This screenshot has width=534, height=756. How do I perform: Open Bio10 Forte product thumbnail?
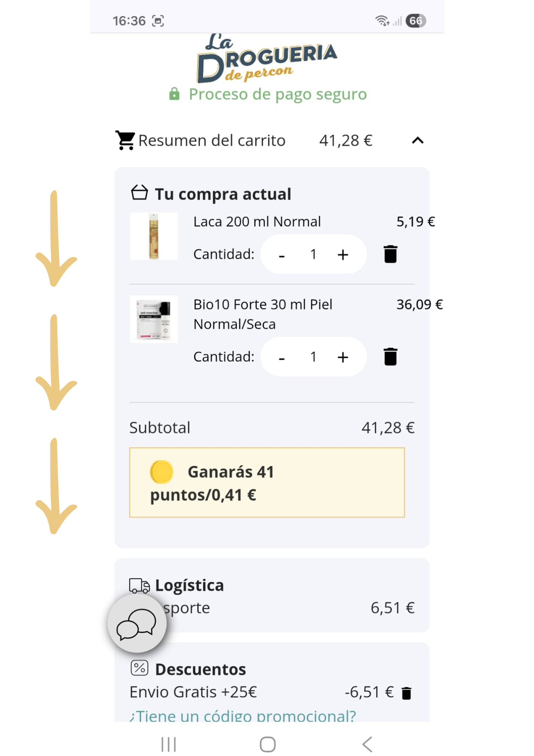(x=154, y=319)
